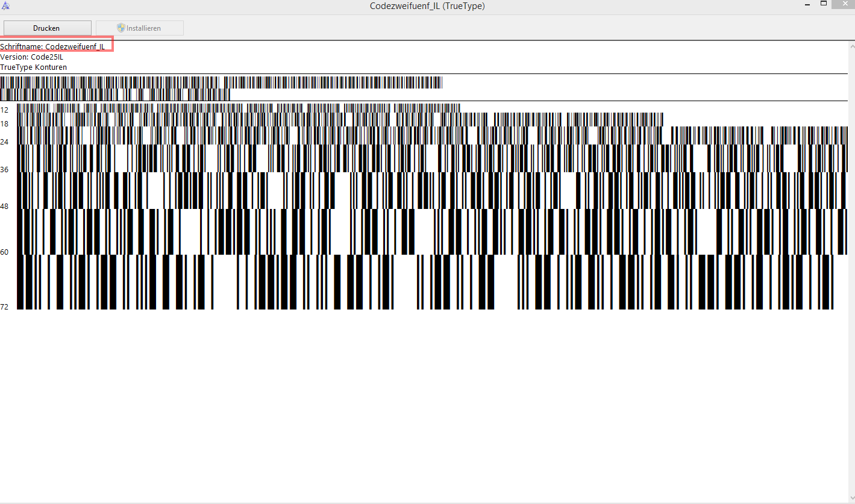Click the size label 72
Viewport: 855px width, 504px height.
tap(4, 307)
